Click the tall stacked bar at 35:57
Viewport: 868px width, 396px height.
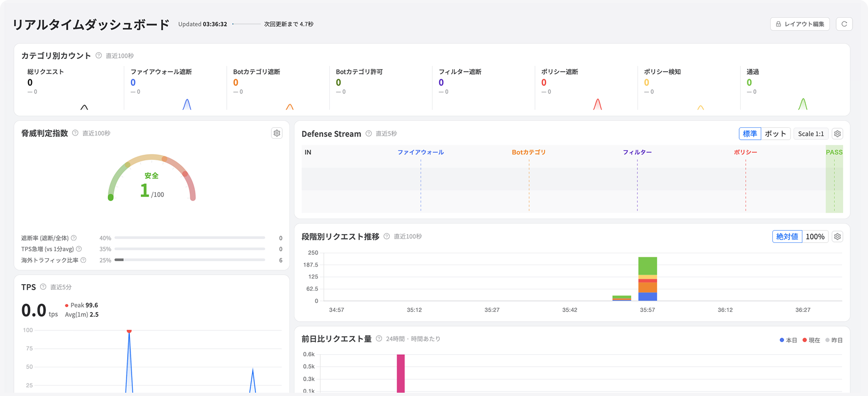click(x=648, y=279)
